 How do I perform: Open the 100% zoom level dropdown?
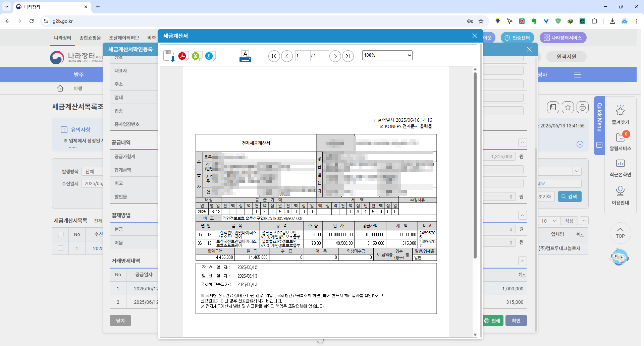387,55
